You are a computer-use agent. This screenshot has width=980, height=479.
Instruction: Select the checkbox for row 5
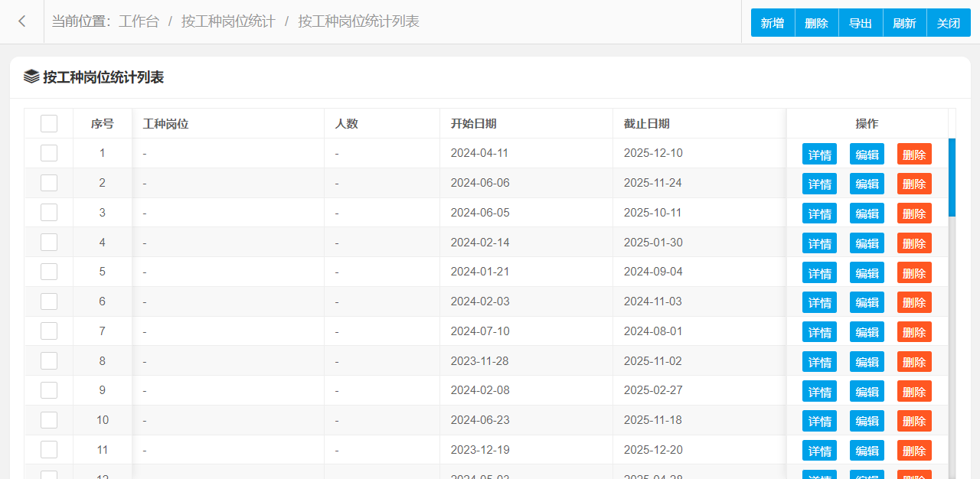[x=49, y=272]
